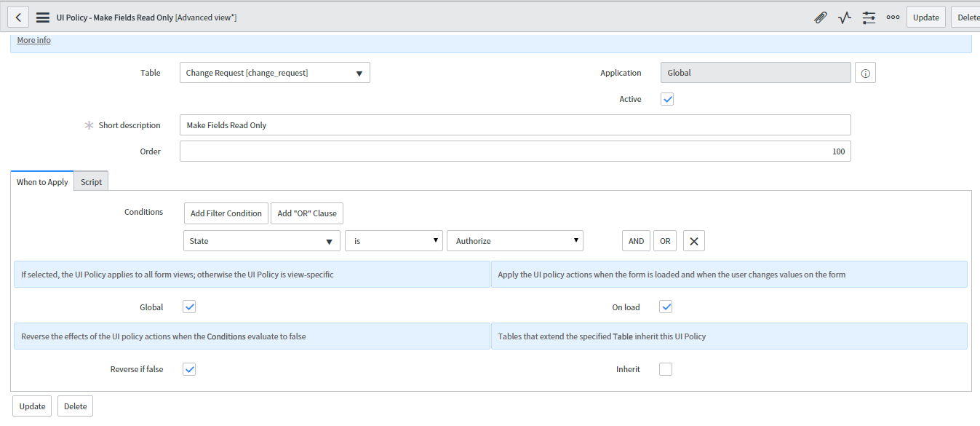
Task: Click the Add "OR" Clause button
Action: click(x=306, y=213)
